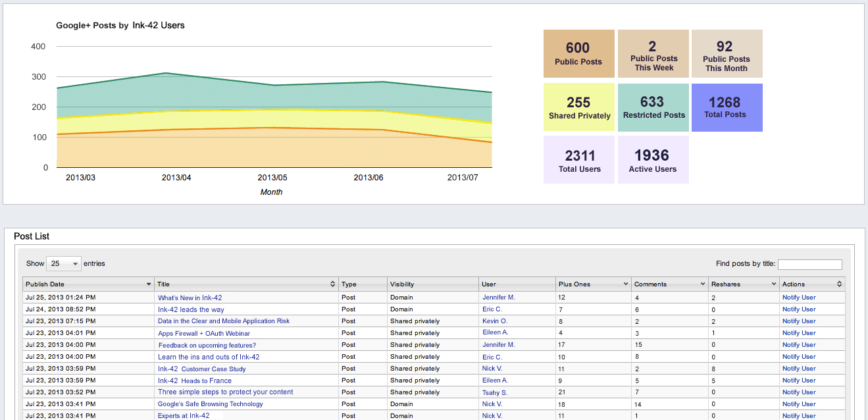View user Tsahy S. profile
The width and height of the screenshot is (868, 420).
[495, 392]
